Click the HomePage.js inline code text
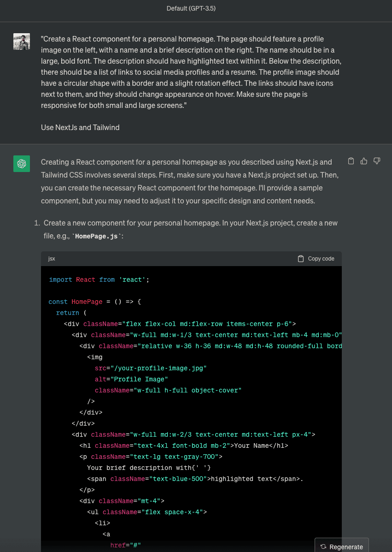The width and height of the screenshot is (392, 552). (96, 236)
